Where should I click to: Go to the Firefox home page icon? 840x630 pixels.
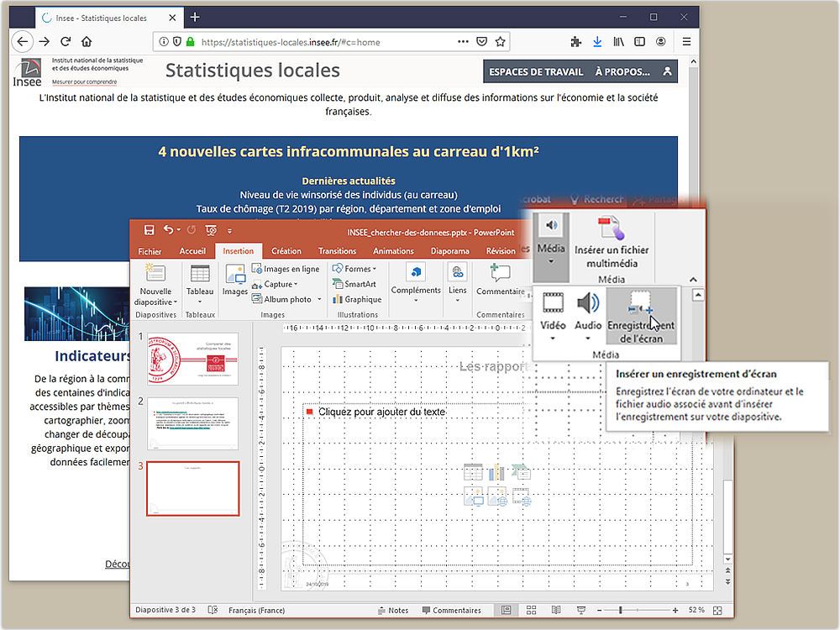pos(87,42)
